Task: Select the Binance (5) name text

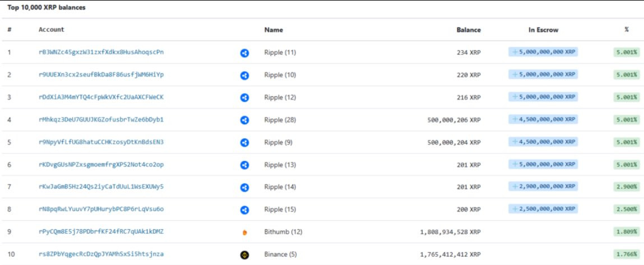Action: [x=280, y=254]
